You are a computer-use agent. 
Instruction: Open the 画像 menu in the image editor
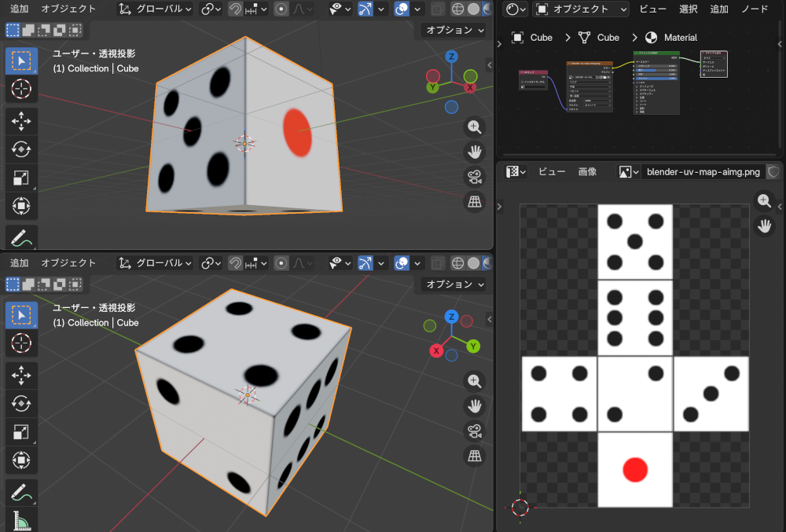588,171
